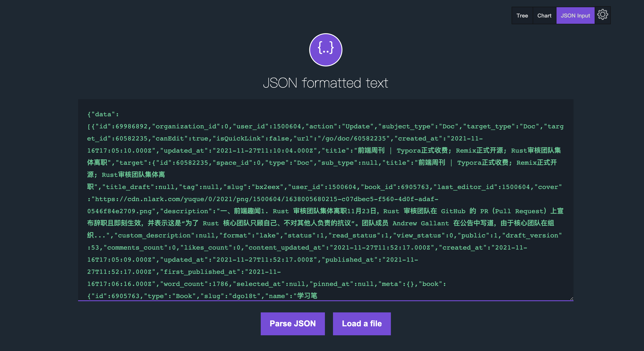Image resolution: width=644 pixels, height=351 pixels.
Task: Open settings via the gear icon
Action: (602, 15)
